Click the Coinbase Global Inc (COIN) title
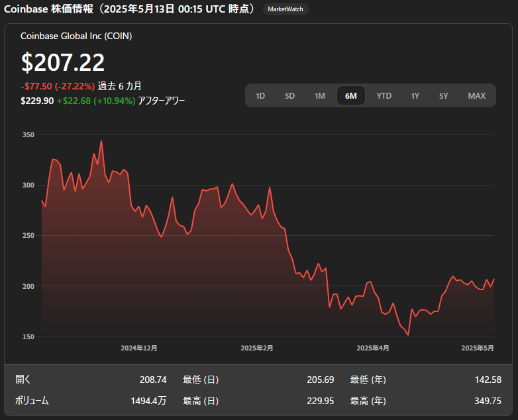This screenshot has height=420, width=518. [x=76, y=36]
